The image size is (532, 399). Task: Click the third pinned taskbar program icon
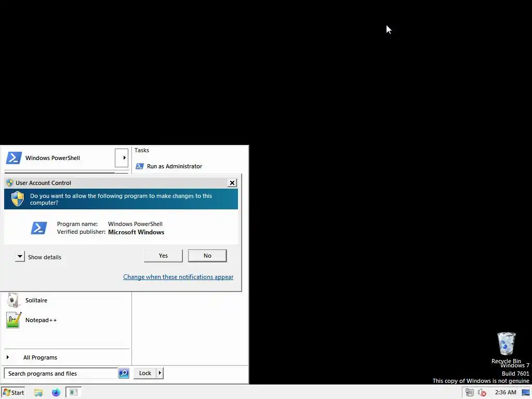click(x=73, y=393)
